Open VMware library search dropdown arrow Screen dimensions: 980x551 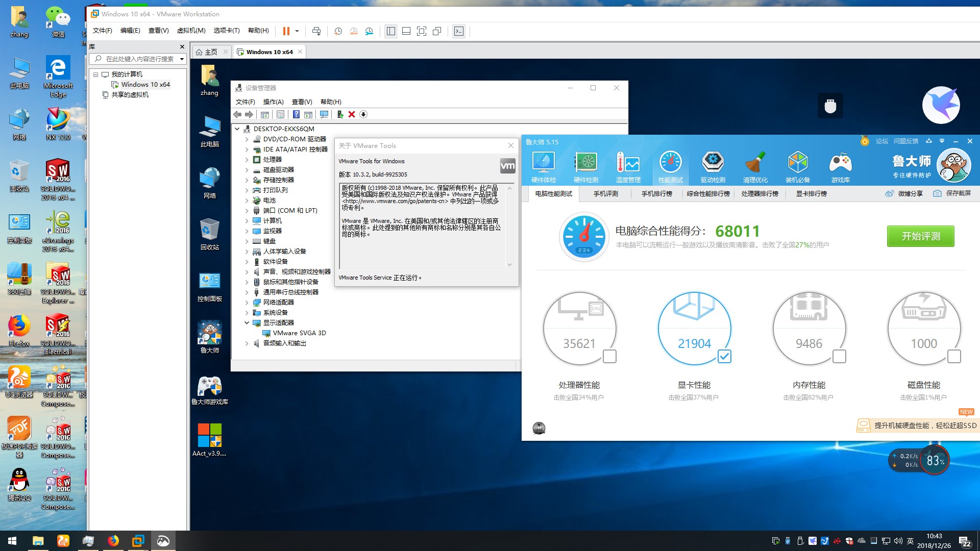(182, 59)
